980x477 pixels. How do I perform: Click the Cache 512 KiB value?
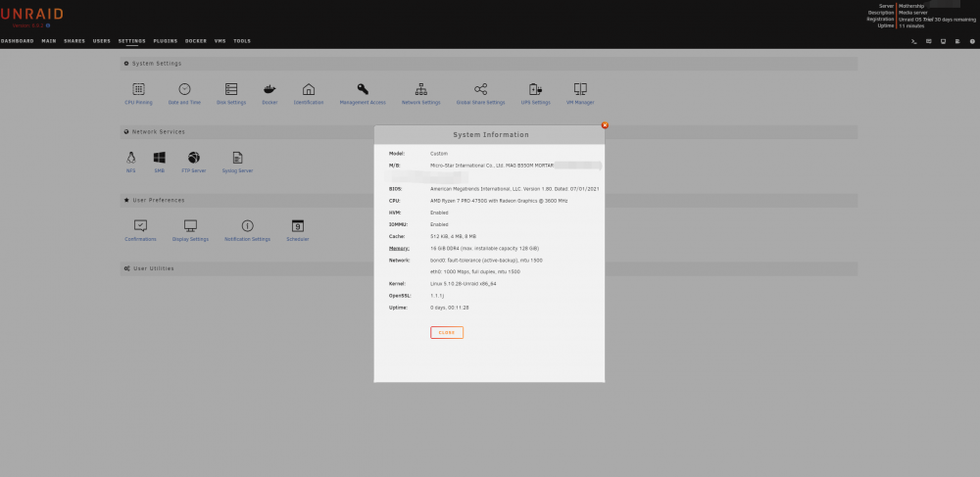(453, 237)
